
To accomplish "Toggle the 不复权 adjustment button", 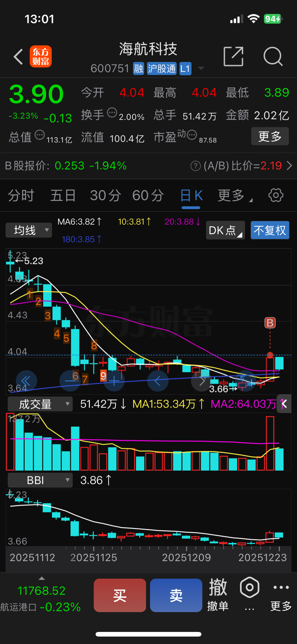I will point(270,230).
